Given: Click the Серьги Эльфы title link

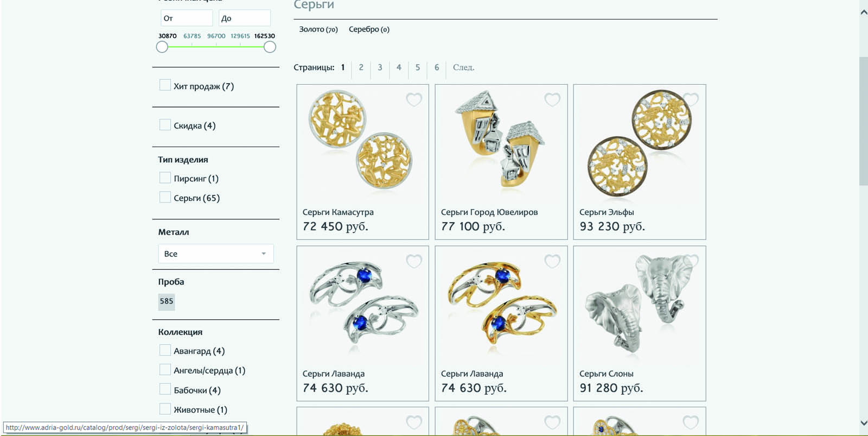Looking at the screenshot, I should [x=607, y=212].
